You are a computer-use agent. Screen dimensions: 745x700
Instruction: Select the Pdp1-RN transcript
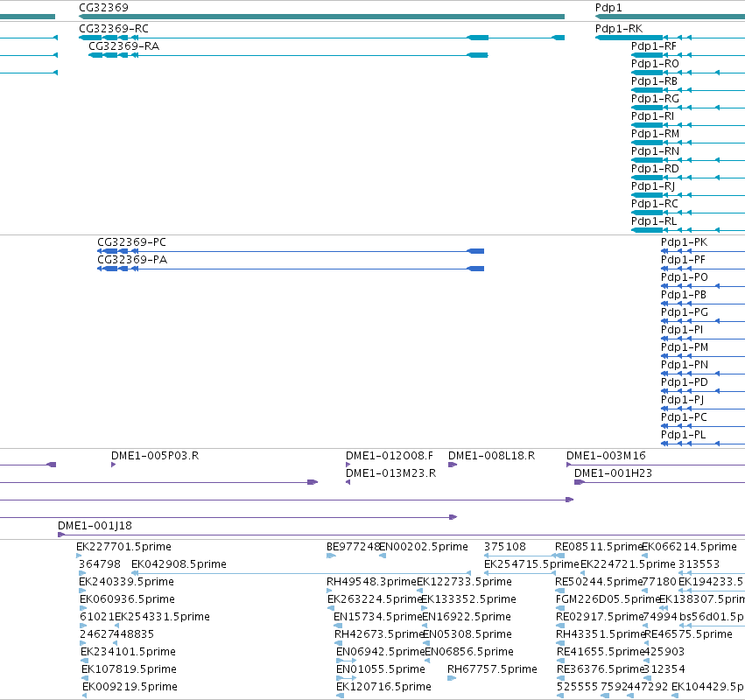click(688, 160)
